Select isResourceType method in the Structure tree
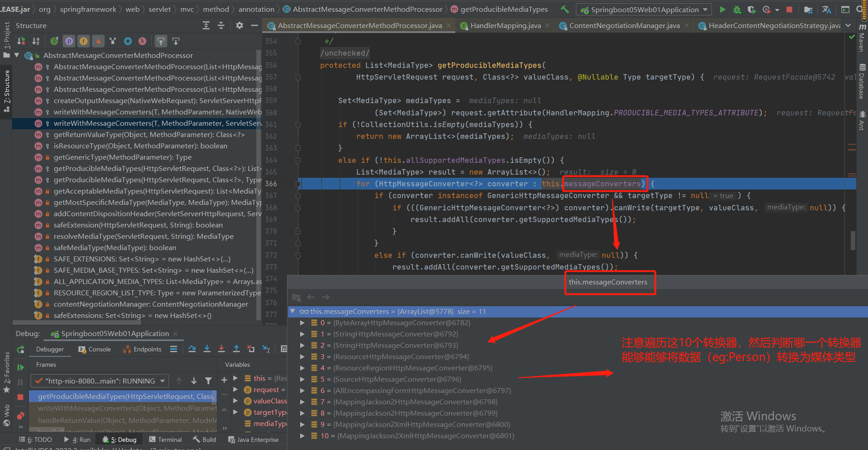 [x=140, y=146]
